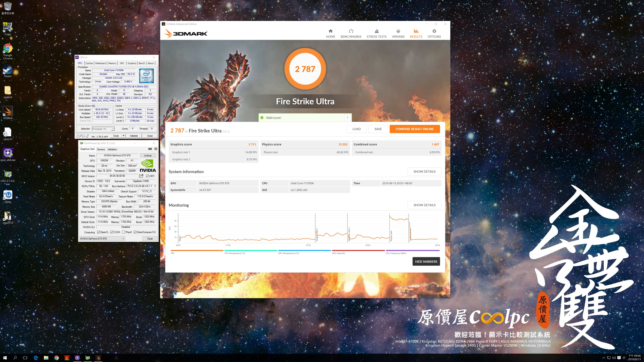The width and height of the screenshot is (644, 362).
Task: Open Bench tab in CPU-Z
Action: (142, 63)
